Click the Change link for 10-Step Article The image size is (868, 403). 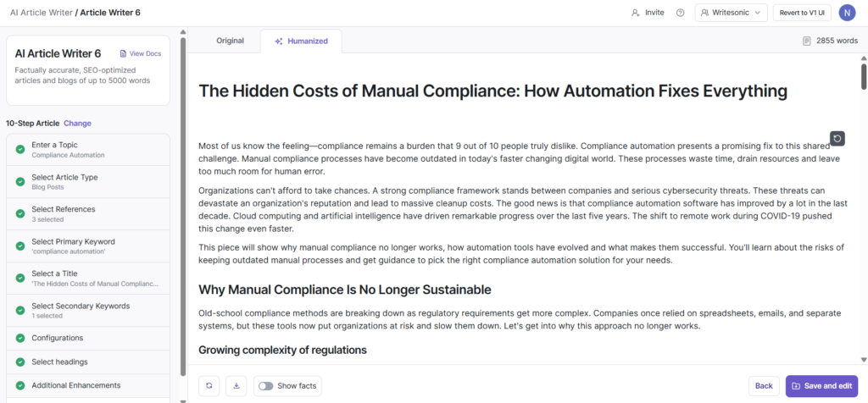(77, 123)
